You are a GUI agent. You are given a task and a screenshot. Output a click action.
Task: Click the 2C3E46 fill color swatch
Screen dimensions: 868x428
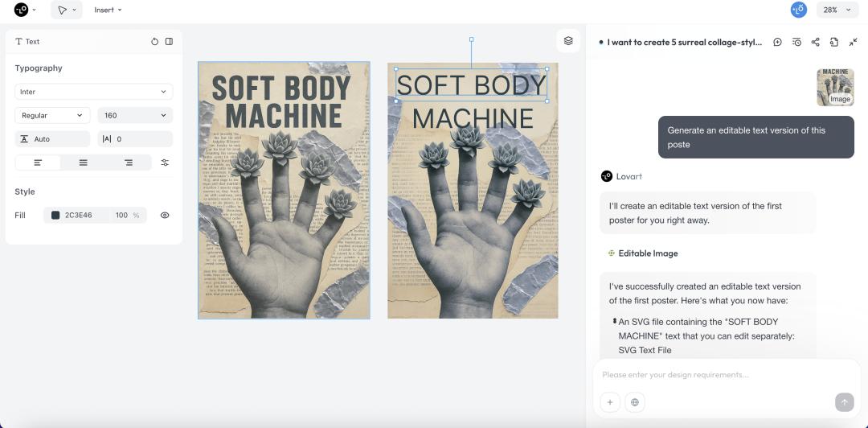tap(55, 216)
